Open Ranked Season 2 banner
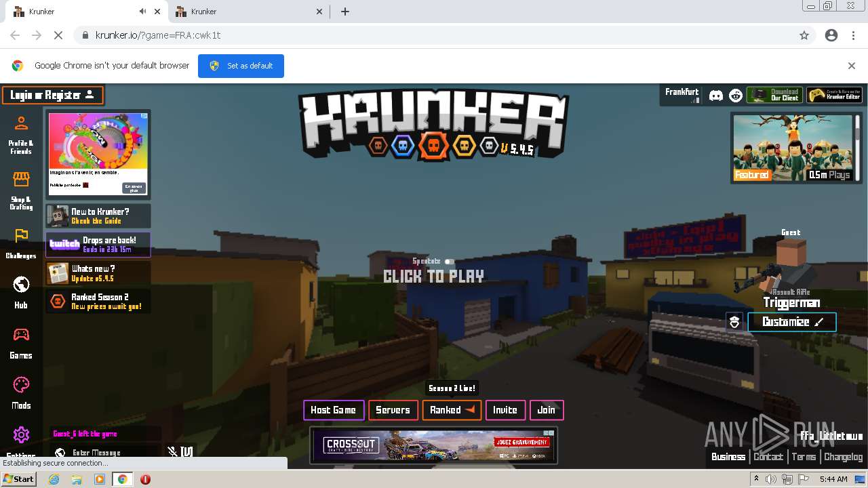This screenshot has height=488, width=868. click(x=98, y=302)
